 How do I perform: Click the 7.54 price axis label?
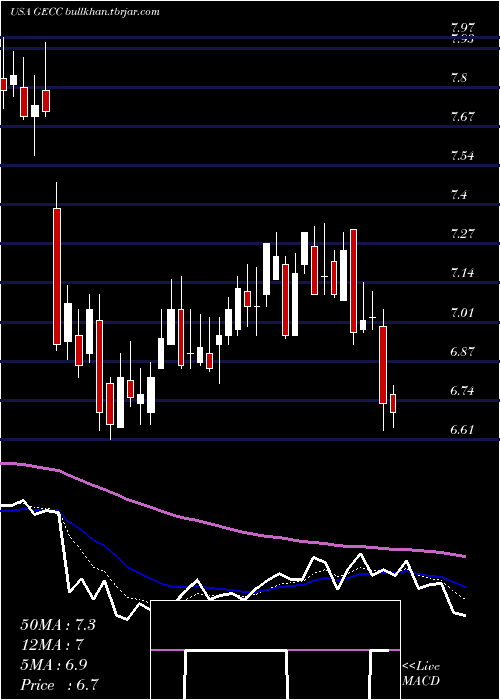(463, 156)
